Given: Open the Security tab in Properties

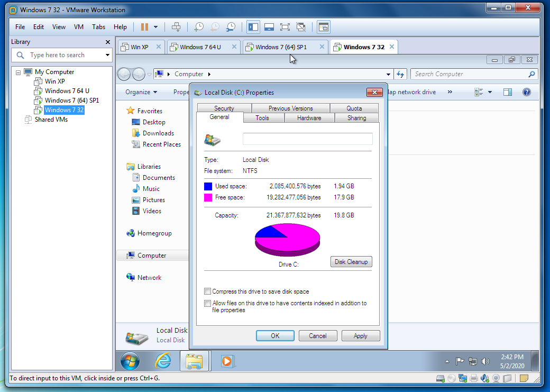Looking at the screenshot, I should [224, 108].
